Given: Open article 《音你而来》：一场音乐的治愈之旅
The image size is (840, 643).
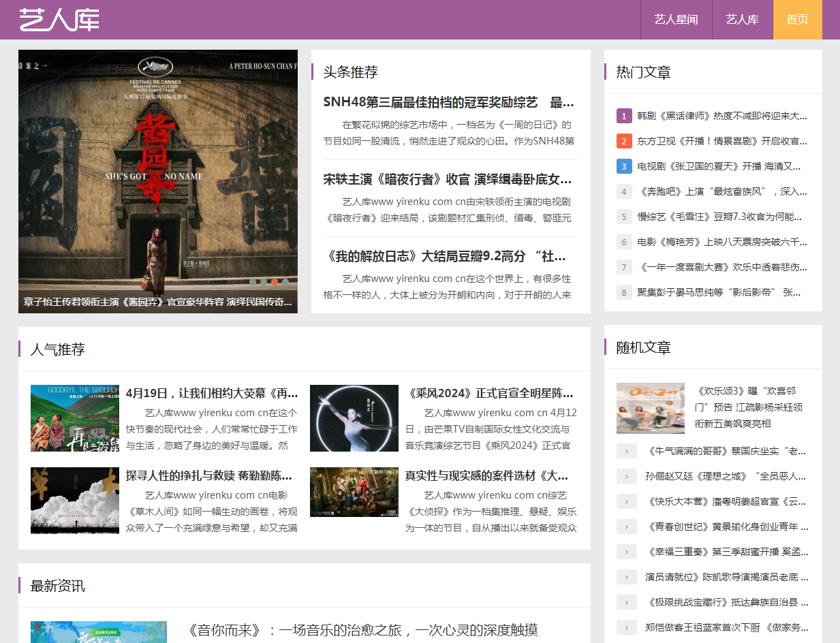Looking at the screenshot, I should pyautogui.click(x=362, y=630).
